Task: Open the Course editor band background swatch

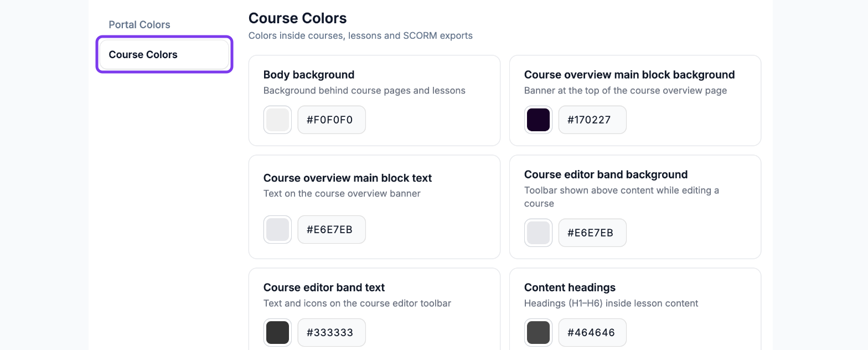Action: (538, 233)
